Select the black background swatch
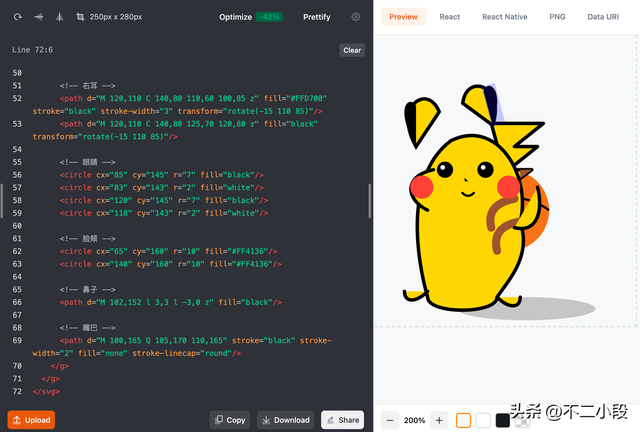This screenshot has height=432, width=640. click(x=502, y=420)
